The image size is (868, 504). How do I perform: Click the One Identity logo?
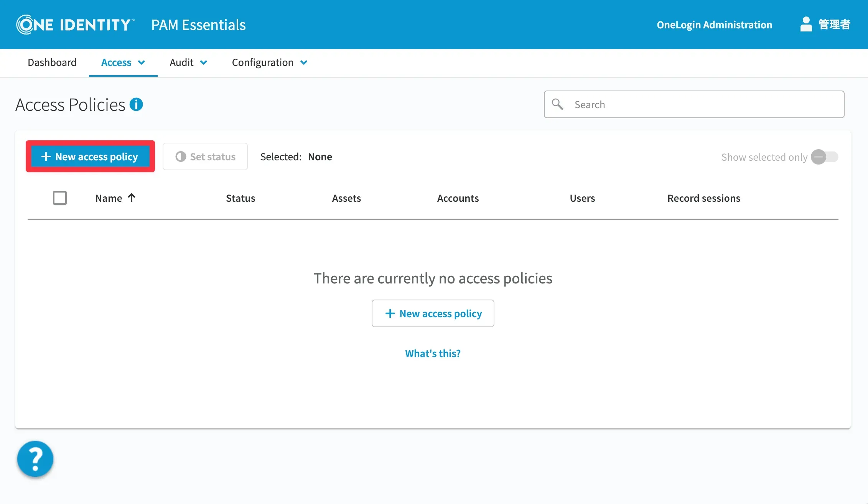(75, 25)
